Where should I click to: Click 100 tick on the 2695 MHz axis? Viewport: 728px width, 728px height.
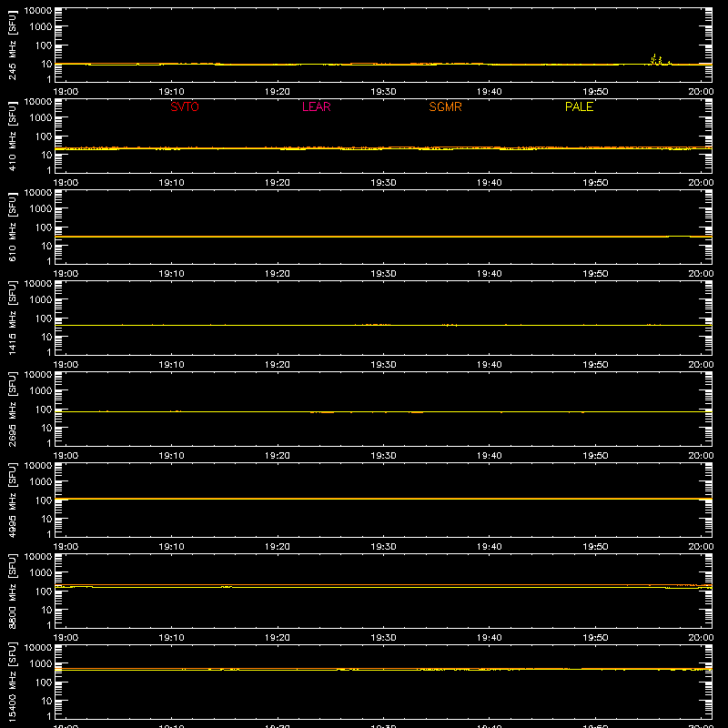coord(44,409)
